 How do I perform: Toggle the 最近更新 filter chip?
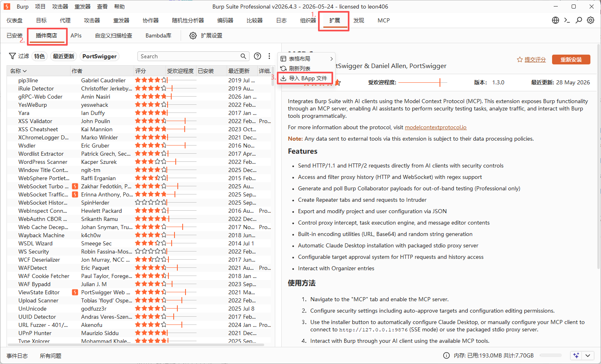click(64, 56)
